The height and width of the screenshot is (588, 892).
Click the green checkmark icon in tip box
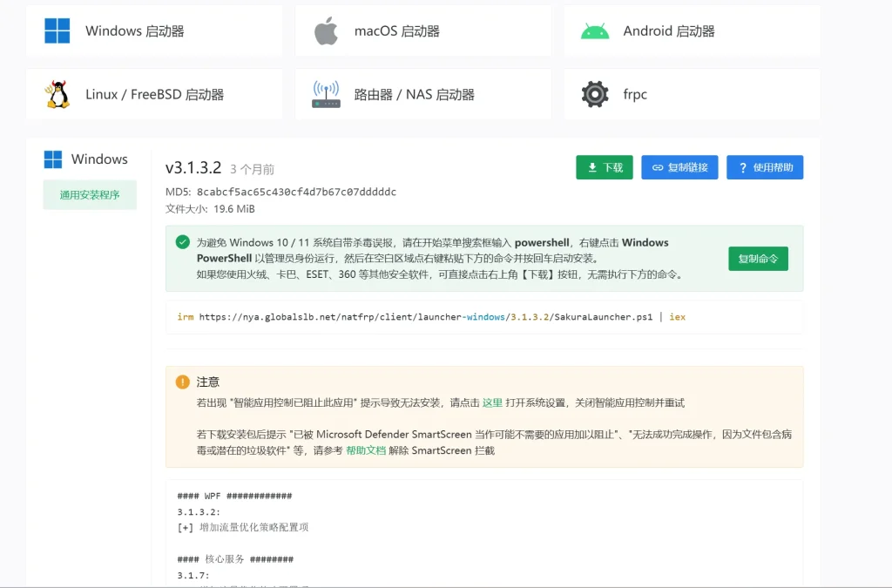[x=182, y=242]
